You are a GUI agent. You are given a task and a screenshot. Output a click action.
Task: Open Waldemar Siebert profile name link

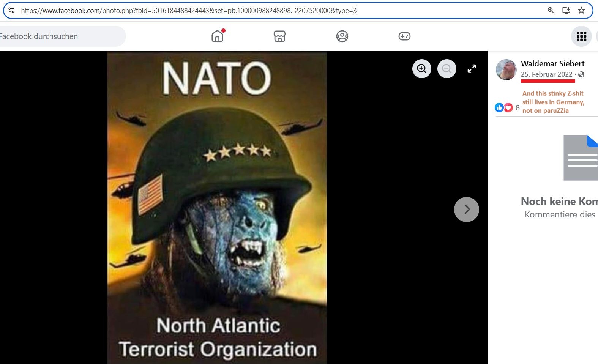click(x=552, y=64)
